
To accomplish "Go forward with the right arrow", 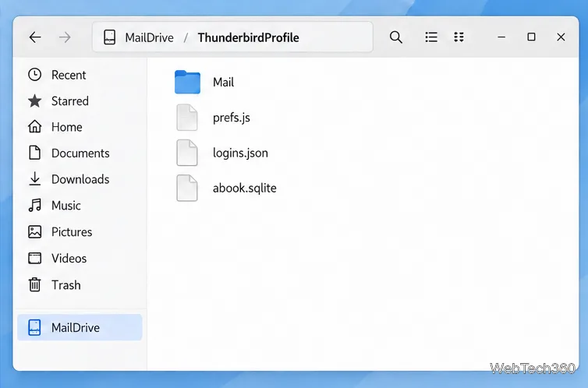I will pos(65,37).
